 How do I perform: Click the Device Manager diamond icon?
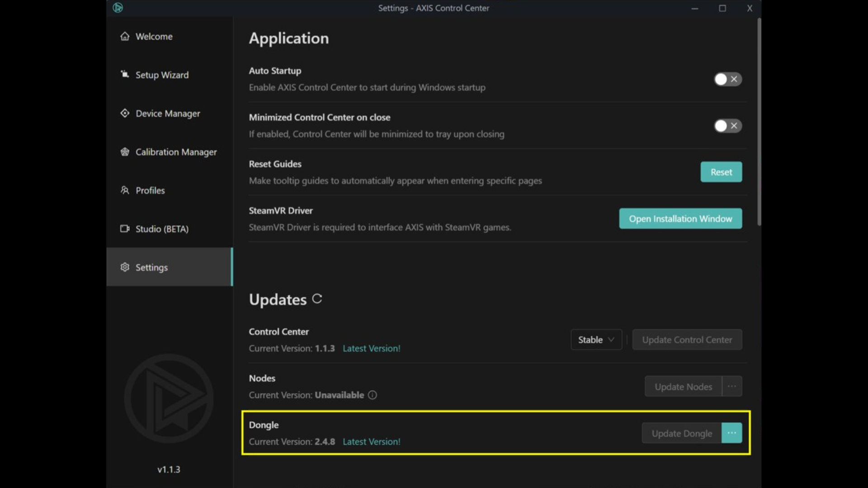(125, 113)
